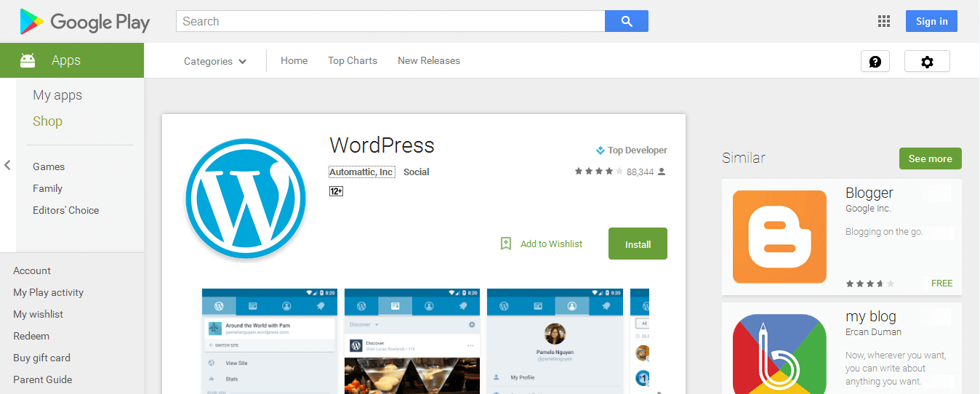Image resolution: width=980 pixels, height=394 pixels.
Task: Click Buy gift card link
Action: [x=41, y=358]
